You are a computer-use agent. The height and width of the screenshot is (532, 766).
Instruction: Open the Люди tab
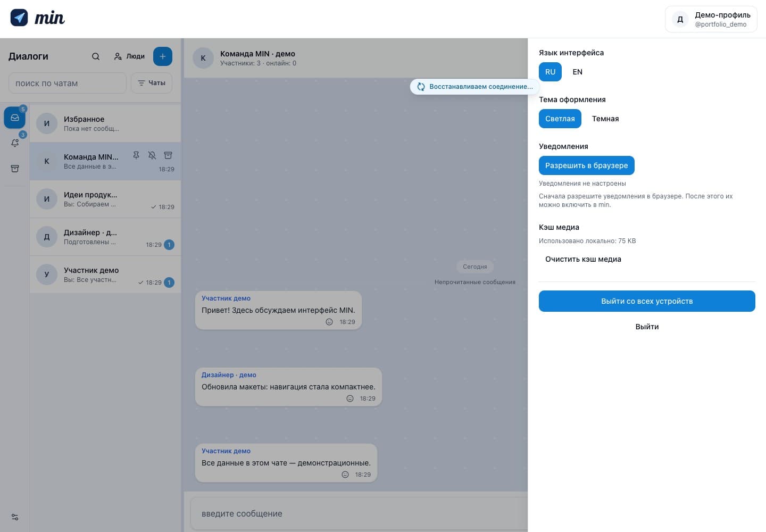tap(129, 56)
